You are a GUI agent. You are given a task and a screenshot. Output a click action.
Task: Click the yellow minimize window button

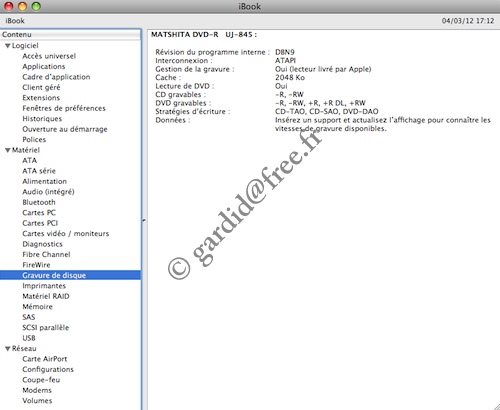(x=22, y=6)
